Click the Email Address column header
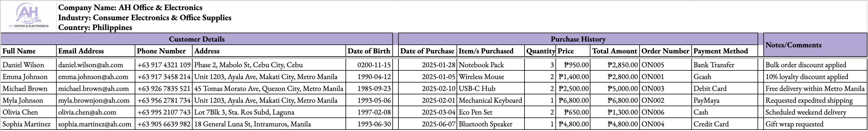The image size is (868, 131). click(95, 51)
